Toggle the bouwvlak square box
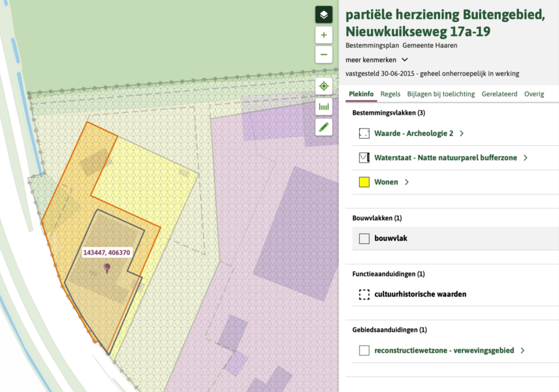 364,239
